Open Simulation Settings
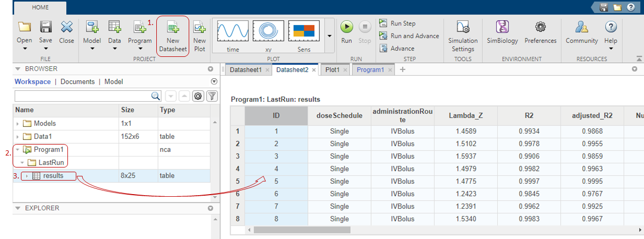 coord(463,37)
